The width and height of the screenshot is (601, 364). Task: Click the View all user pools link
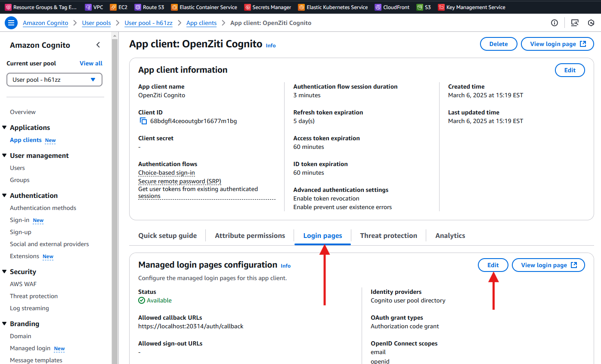click(x=91, y=63)
